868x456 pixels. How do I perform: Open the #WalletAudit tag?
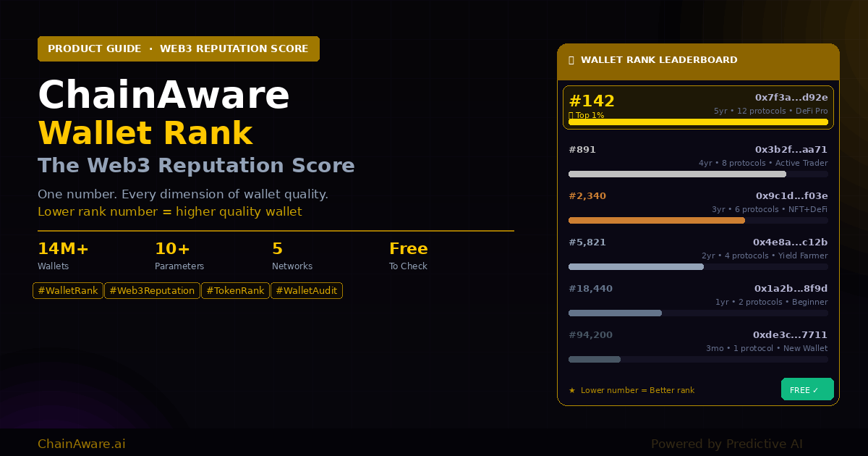(306, 291)
